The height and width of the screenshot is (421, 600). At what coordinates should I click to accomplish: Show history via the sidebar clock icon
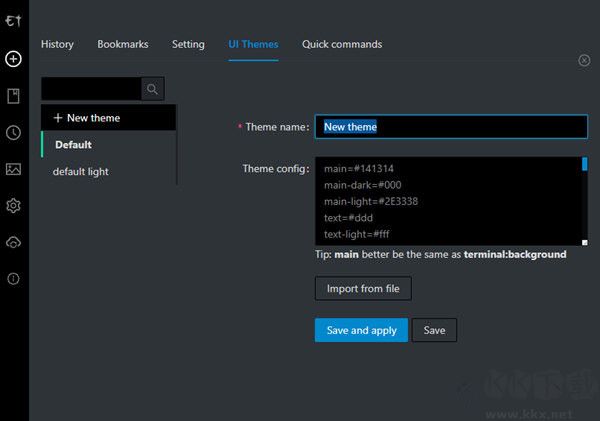(13, 133)
